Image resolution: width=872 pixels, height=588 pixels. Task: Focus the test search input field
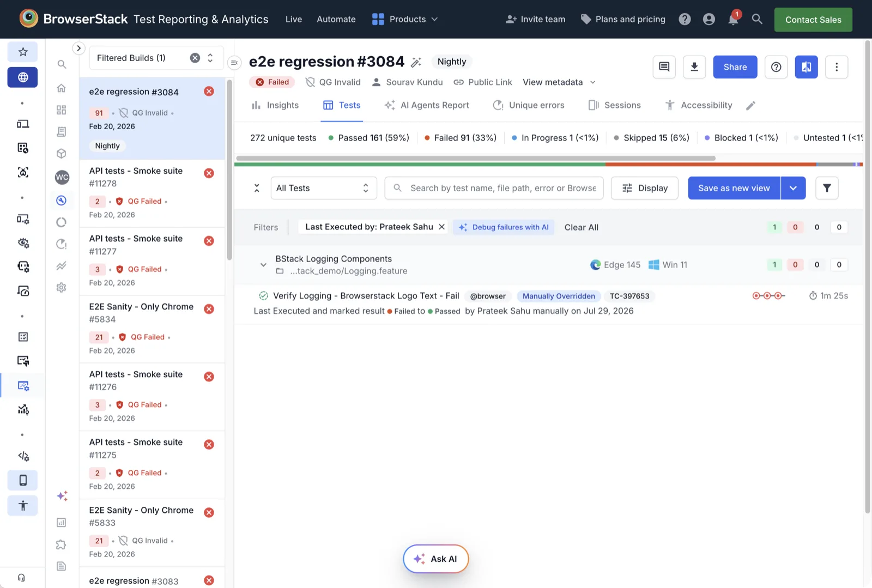click(494, 188)
